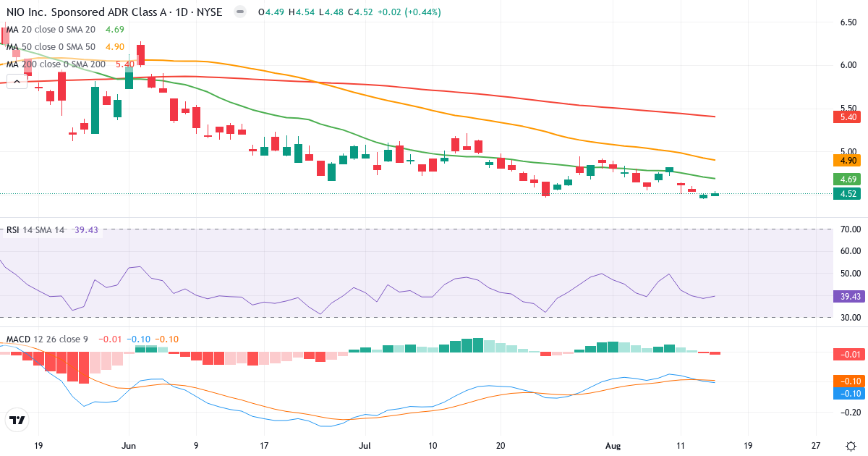The image size is (868, 456).
Task: Click the 6.00 price axis level
Action: (x=848, y=65)
